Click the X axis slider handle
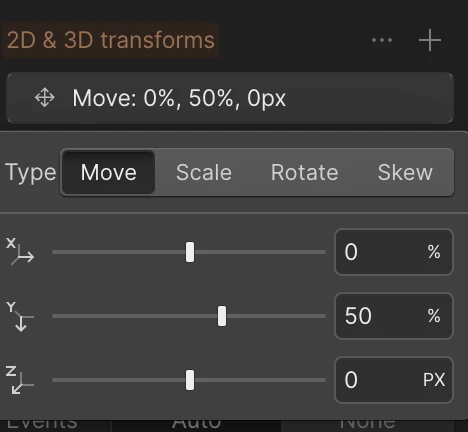 click(x=190, y=252)
